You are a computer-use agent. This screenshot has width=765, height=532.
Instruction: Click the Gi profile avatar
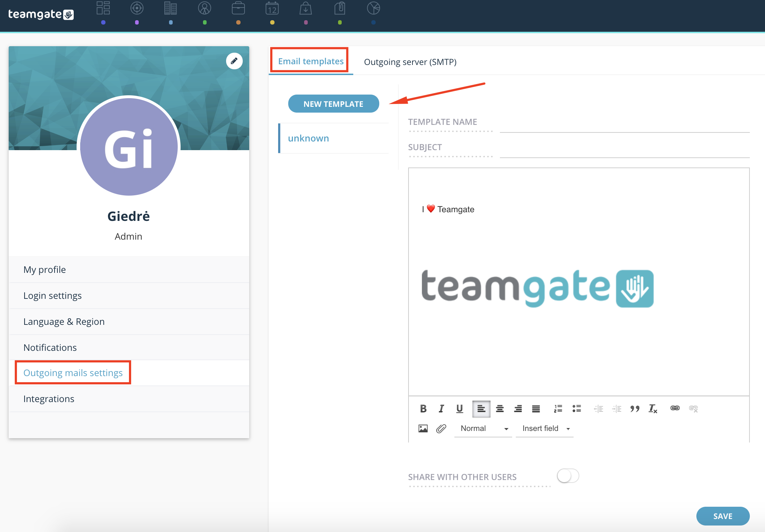129,147
